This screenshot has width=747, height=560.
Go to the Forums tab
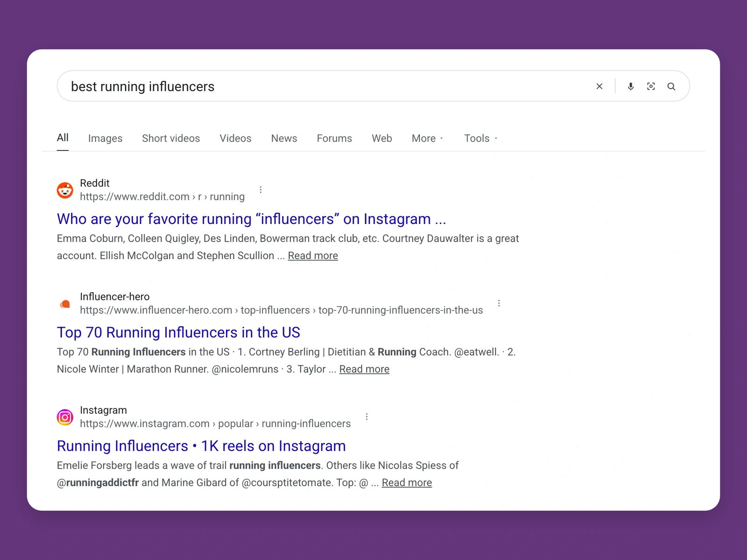point(334,139)
